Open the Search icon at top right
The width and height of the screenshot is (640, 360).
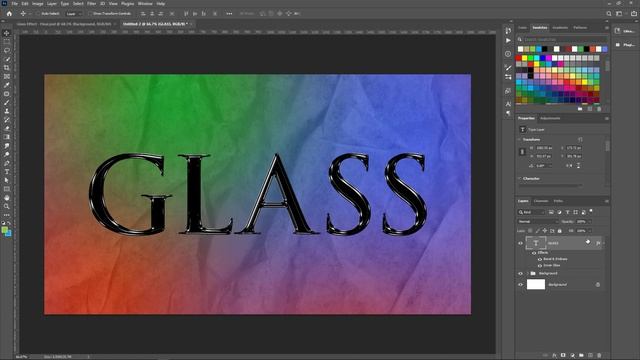(x=609, y=13)
